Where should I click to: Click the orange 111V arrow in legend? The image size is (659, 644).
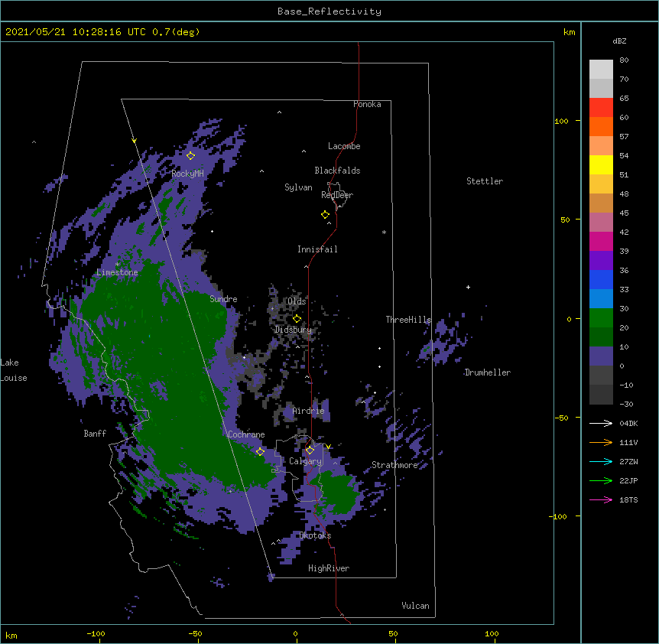[601, 442]
